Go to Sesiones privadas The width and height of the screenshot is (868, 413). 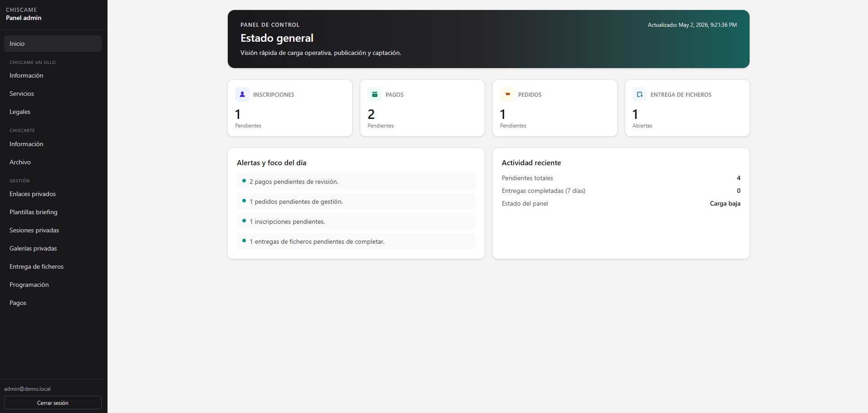53,230
